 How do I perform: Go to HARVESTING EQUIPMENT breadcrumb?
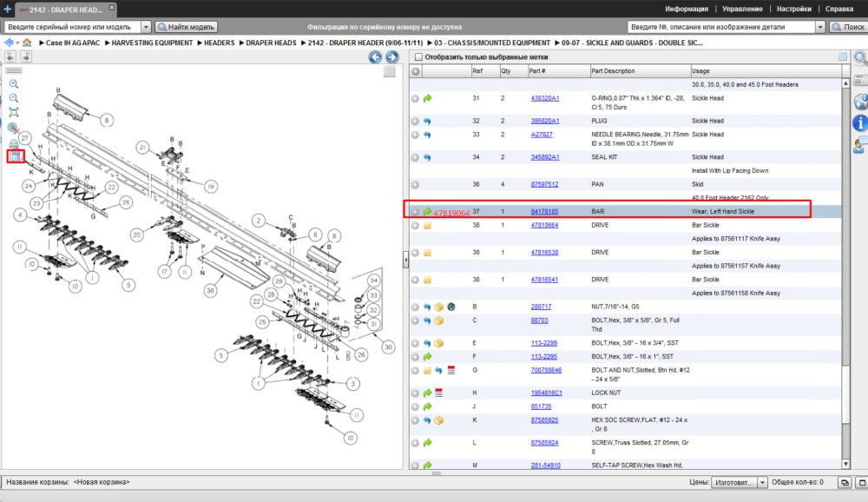(x=152, y=43)
